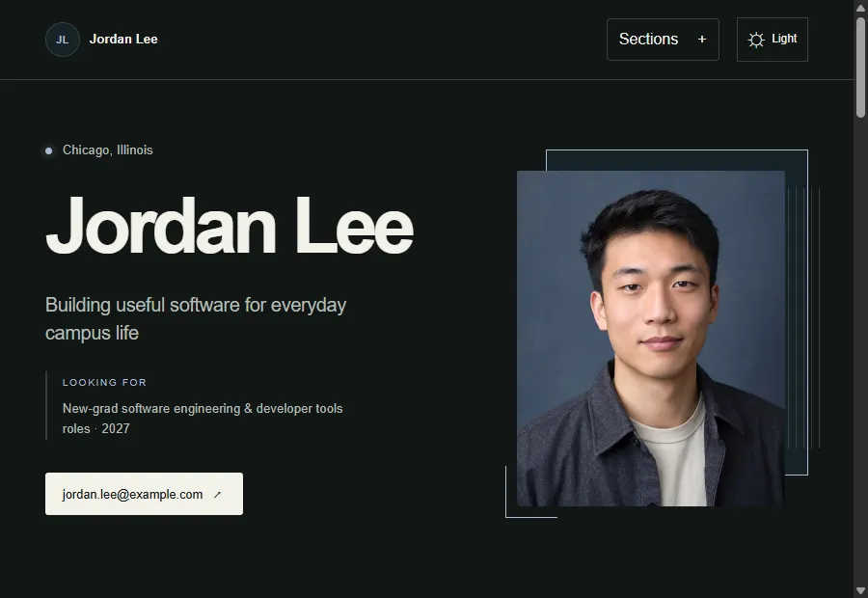Click the LOOKING FOR label
Screen dimensions: 868x598
(104, 383)
